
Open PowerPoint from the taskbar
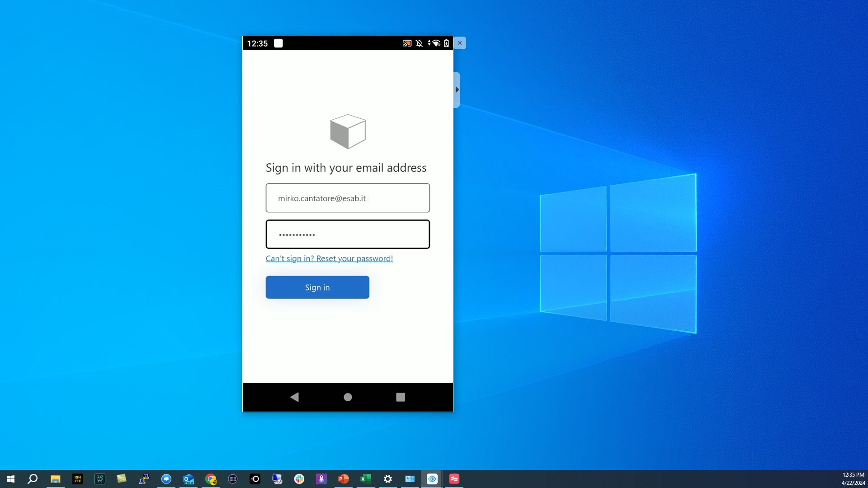point(344,479)
